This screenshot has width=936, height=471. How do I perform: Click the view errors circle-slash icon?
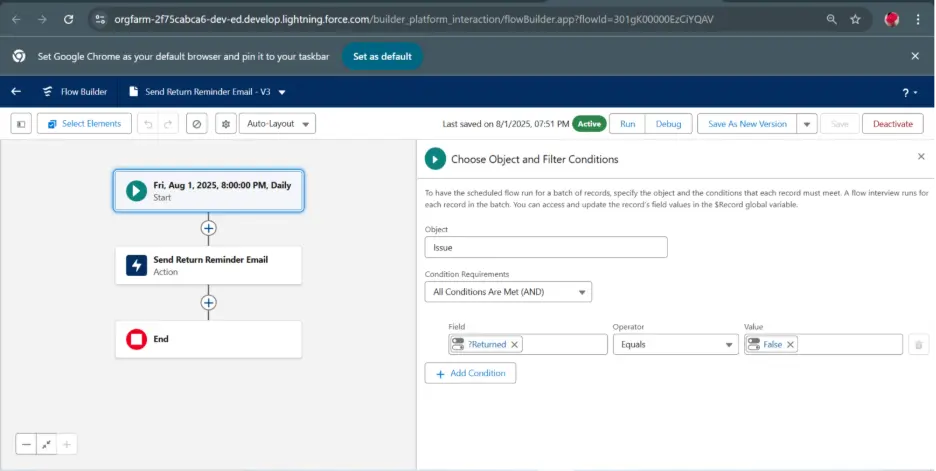[x=197, y=124]
